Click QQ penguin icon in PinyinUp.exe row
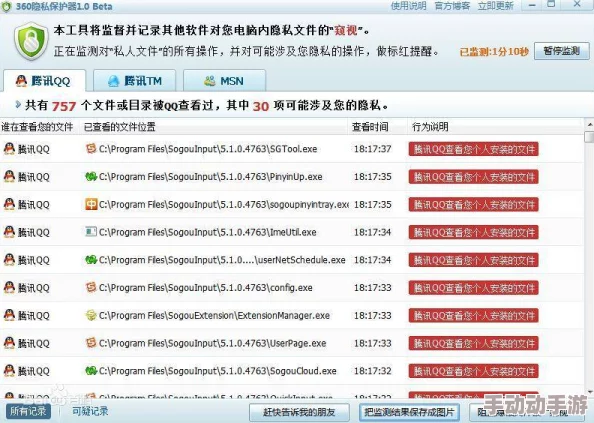This screenshot has height=423, width=594. tap(9, 176)
